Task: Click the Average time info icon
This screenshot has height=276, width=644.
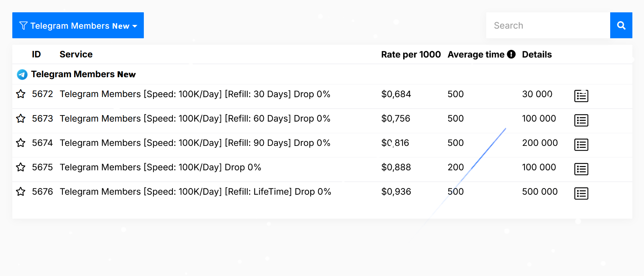Action: (511, 54)
